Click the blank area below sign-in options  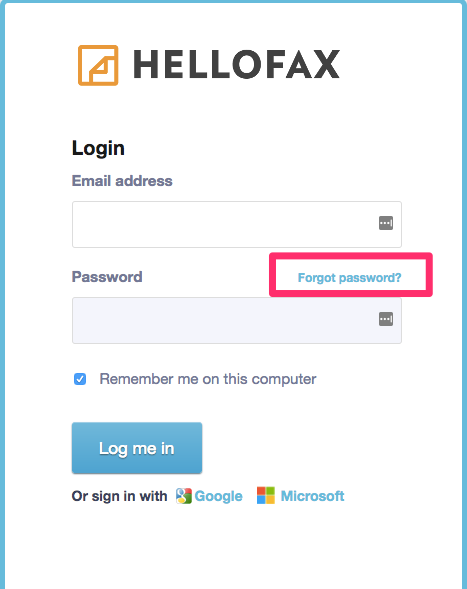pyautogui.click(x=233, y=548)
